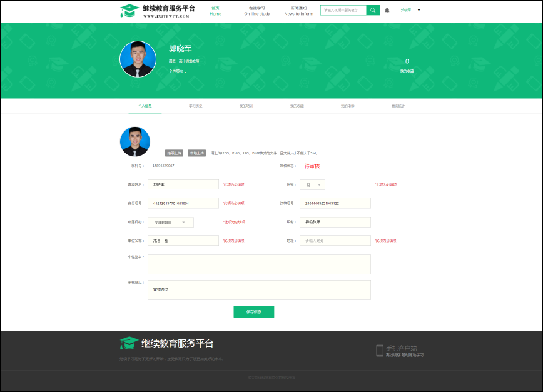Image resolution: width=543 pixels, height=392 pixels.
Task: Open 新闻通知 News to inform menu
Action: [x=298, y=11]
